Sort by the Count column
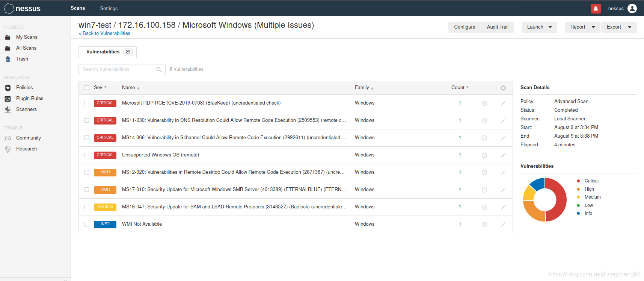The width and height of the screenshot is (644, 281). click(x=460, y=88)
